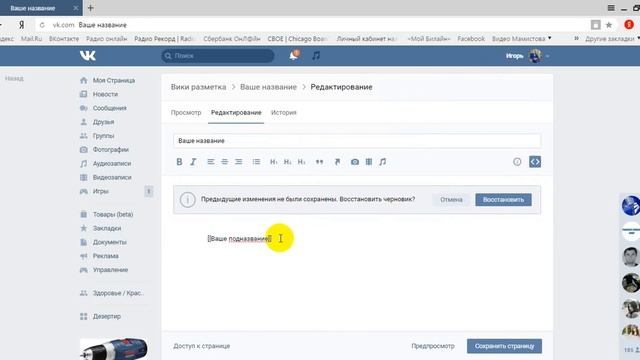This screenshot has width=640, height=360.
Task: Open the История tab
Action: [x=284, y=112]
